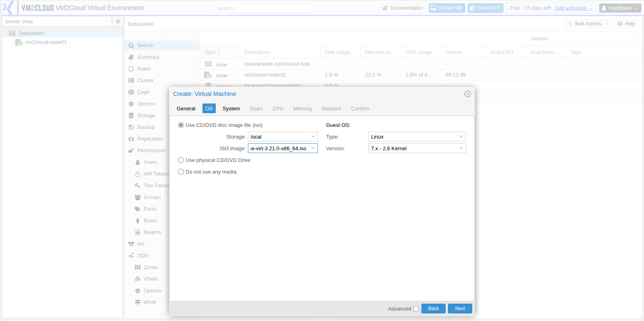Open the server view settings gear
This screenshot has width=644, height=321.
(118, 21)
